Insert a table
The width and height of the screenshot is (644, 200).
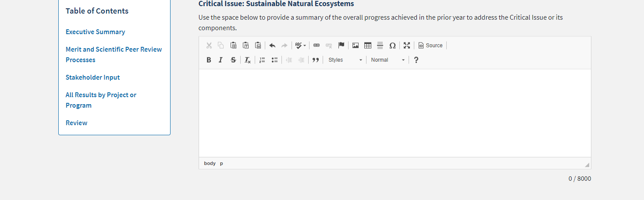368,46
